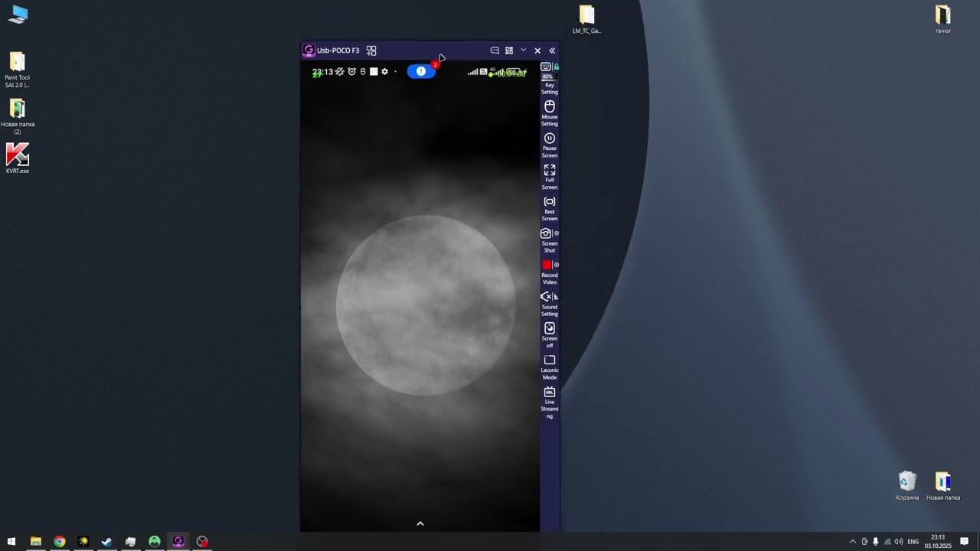Open the volume control in the system tray
This screenshot has height=551, width=980.
[x=898, y=541]
